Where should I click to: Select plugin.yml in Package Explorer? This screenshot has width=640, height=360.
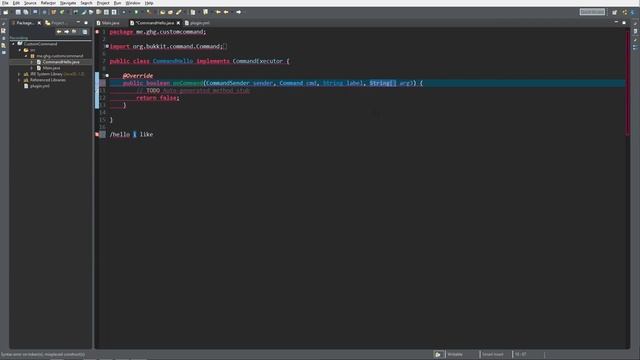pos(40,86)
